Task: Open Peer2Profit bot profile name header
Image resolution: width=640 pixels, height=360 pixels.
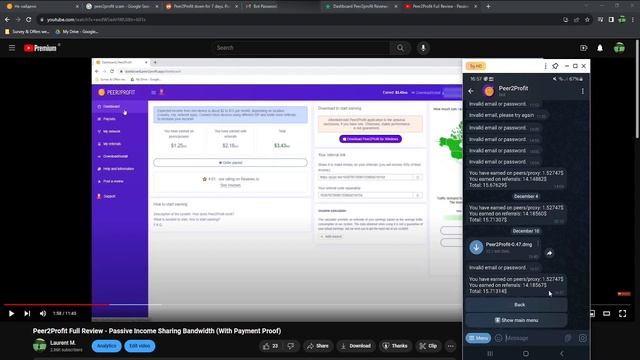Action: tap(513, 88)
